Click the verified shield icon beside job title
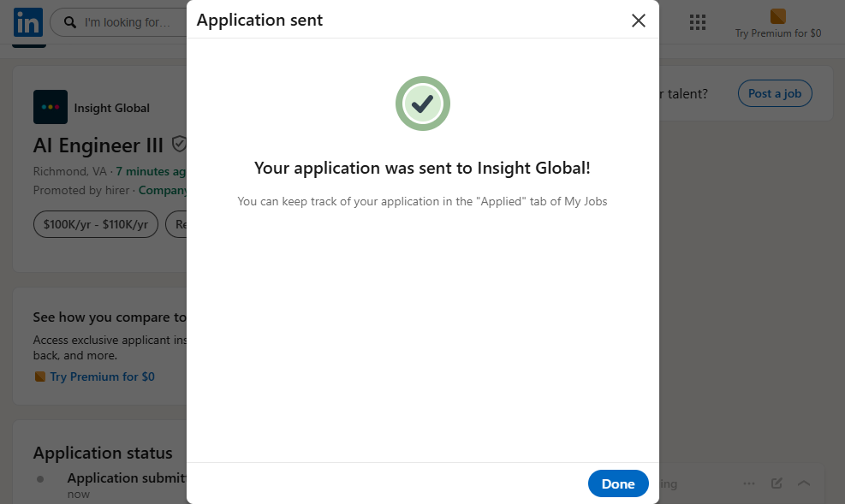Screen dimensions: 845x504 [x=179, y=144]
